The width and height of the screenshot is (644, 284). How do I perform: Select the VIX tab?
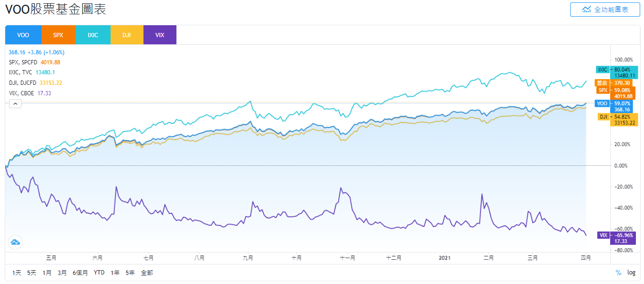[160, 35]
